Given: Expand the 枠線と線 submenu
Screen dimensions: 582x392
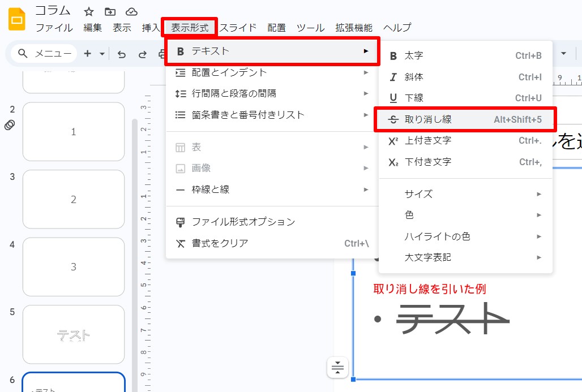Looking at the screenshot, I should 272,189.
